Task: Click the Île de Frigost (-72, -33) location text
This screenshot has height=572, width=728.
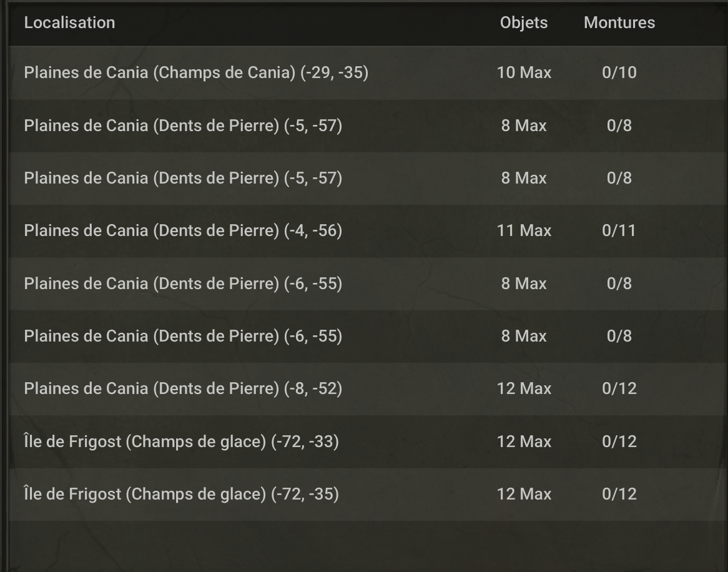Action: point(182,441)
